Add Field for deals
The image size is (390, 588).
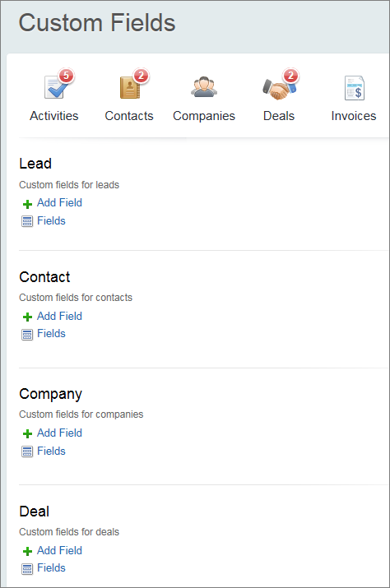point(59,550)
